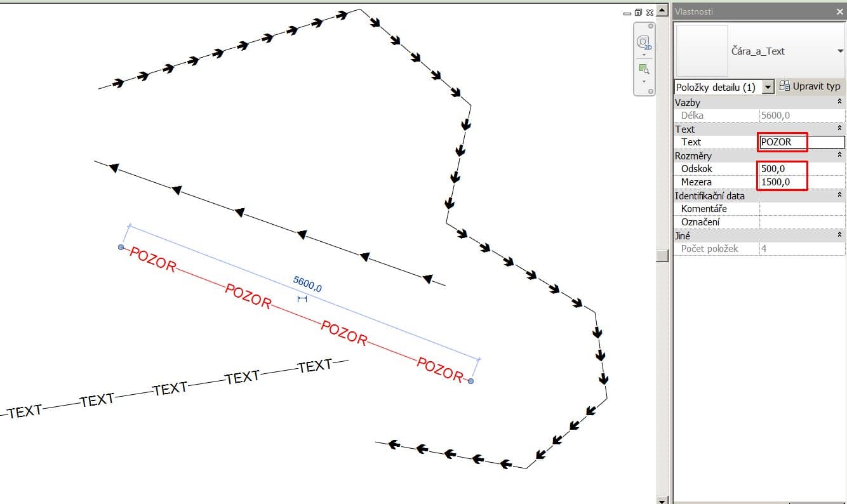Click the Upravit typ button

(810, 86)
